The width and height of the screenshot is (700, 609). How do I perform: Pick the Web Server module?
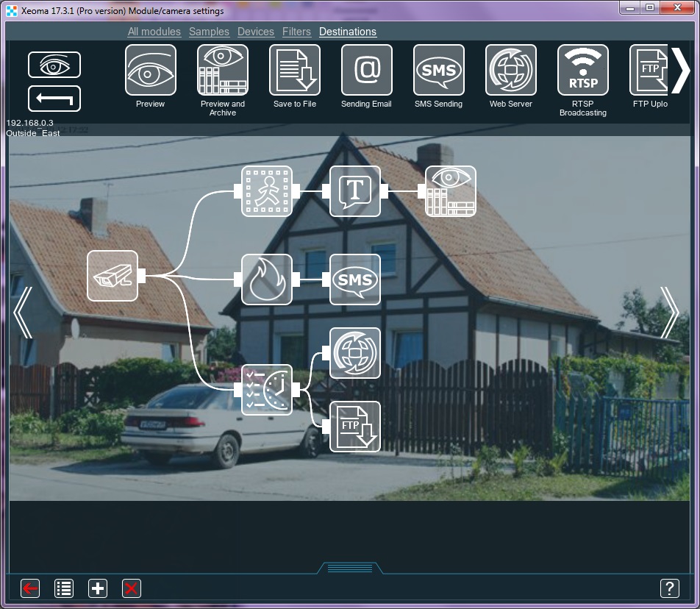[x=511, y=70]
